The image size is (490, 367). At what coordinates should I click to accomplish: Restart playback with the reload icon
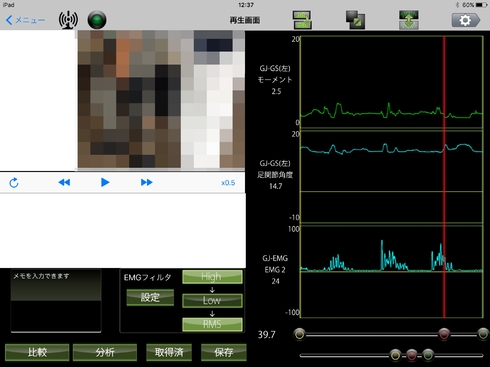(x=14, y=182)
